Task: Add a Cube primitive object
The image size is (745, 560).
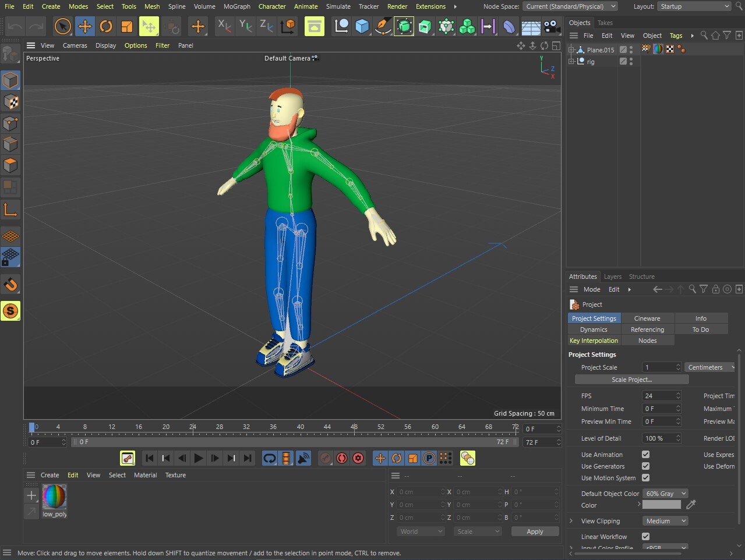Action: pyautogui.click(x=362, y=26)
